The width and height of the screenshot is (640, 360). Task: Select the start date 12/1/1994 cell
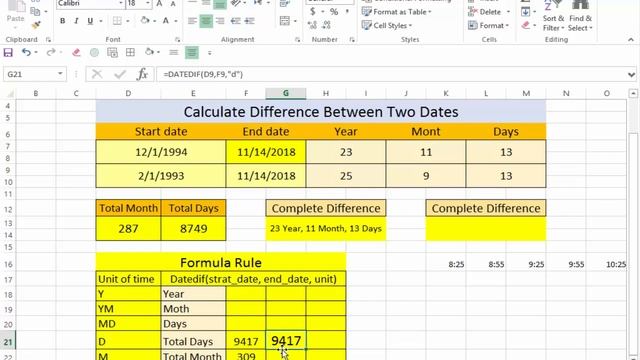pyautogui.click(x=161, y=152)
